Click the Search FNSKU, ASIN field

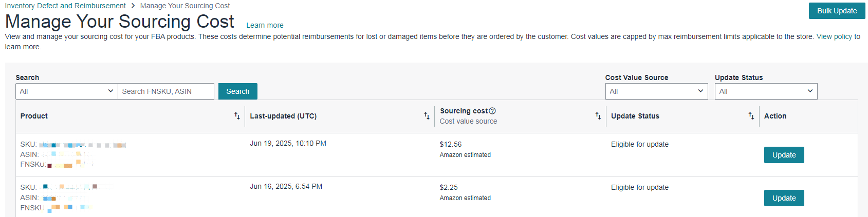click(165, 91)
